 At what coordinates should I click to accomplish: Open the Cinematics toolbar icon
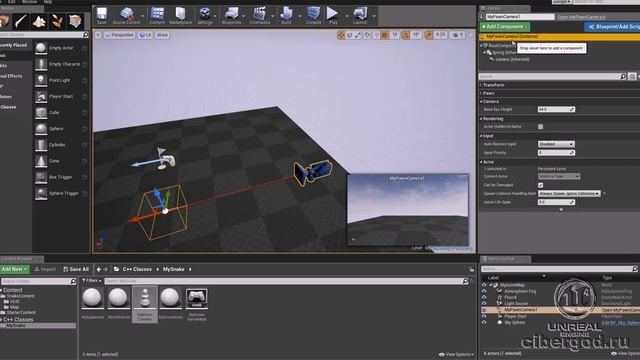point(260,16)
